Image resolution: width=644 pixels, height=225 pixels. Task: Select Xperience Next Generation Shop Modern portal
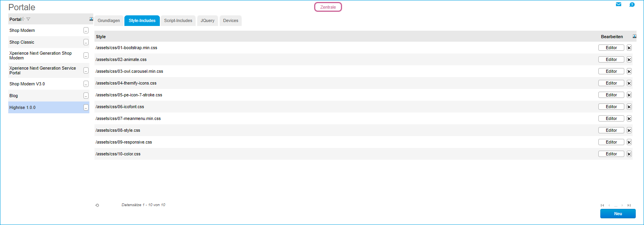(x=49, y=55)
